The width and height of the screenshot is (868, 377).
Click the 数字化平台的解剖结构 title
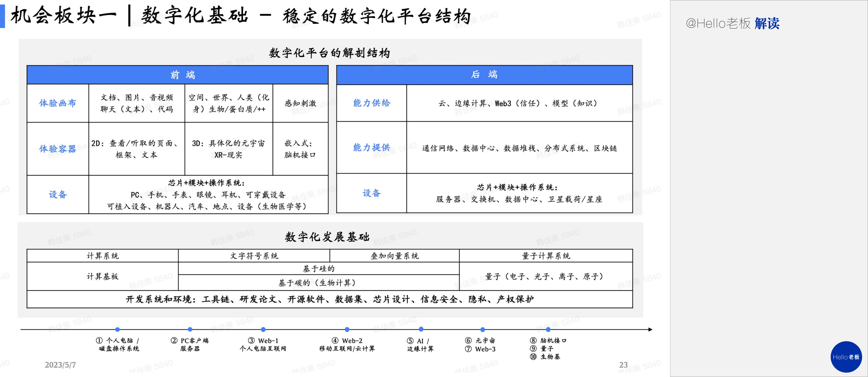point(330,53)
